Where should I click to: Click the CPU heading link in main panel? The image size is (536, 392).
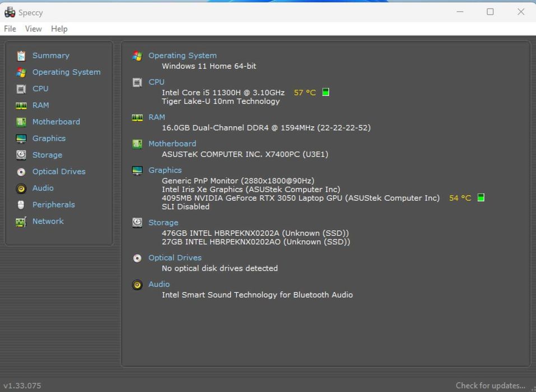point(156,82)
